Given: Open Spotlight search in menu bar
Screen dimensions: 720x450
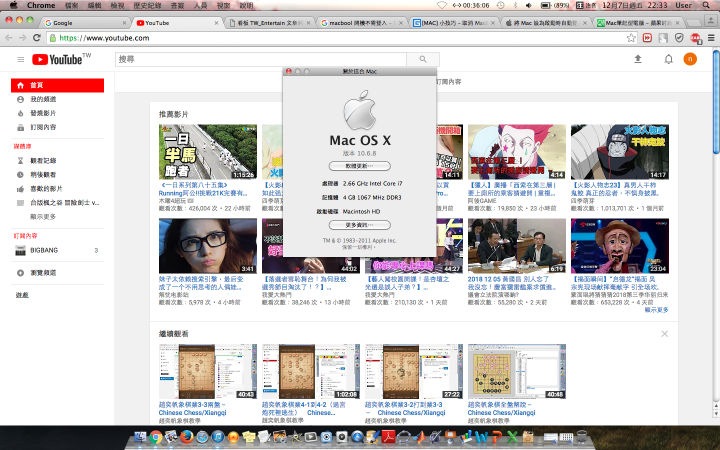Looking at the screenshot, I should click(706, 5).
